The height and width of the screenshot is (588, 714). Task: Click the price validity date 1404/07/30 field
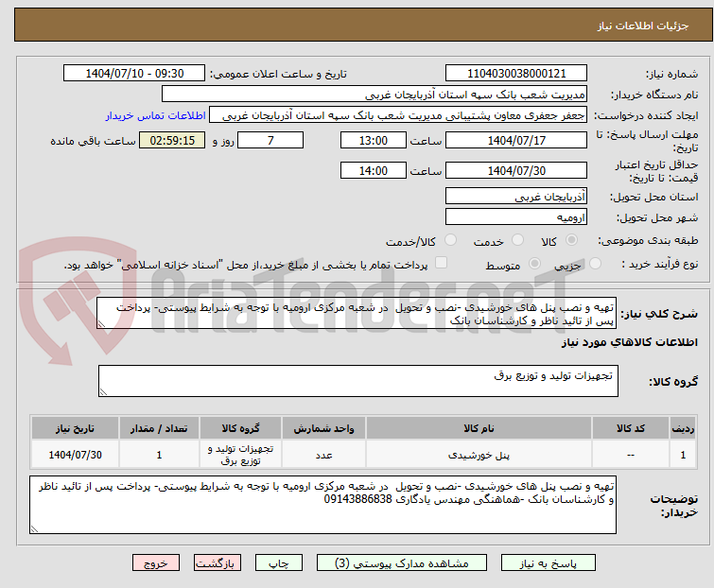coord(516,171)
